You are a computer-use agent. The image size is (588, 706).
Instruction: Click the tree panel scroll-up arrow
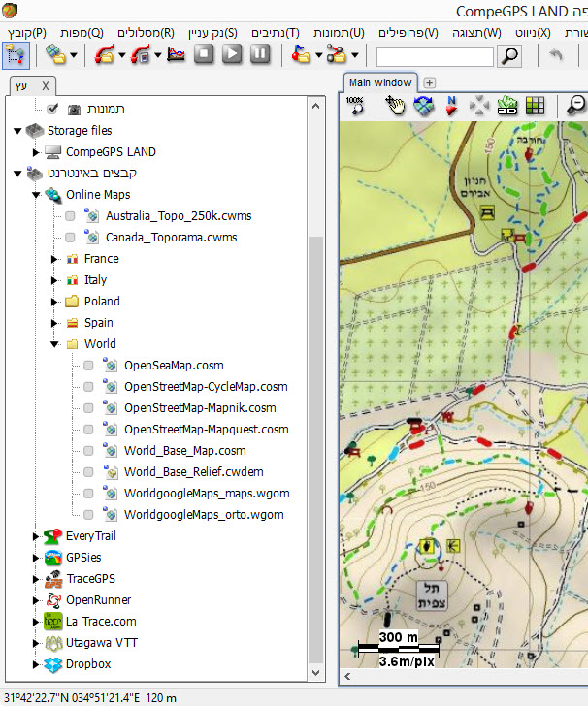[316, 107]
